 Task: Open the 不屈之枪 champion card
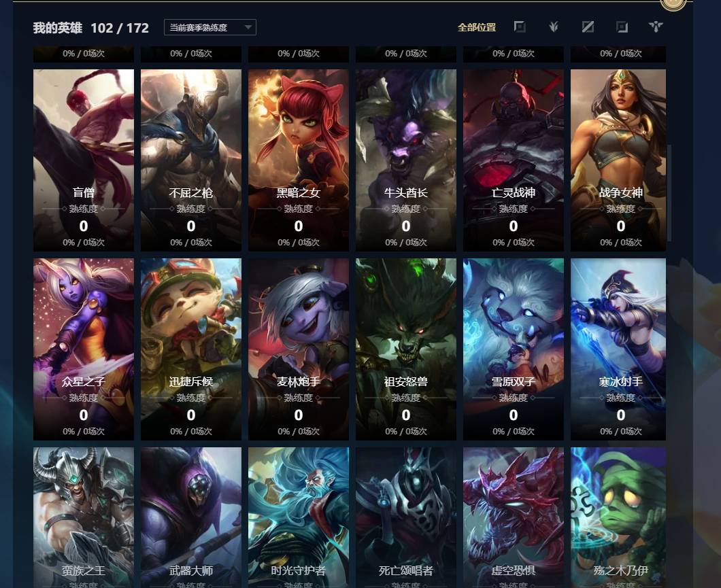(191, 160)
